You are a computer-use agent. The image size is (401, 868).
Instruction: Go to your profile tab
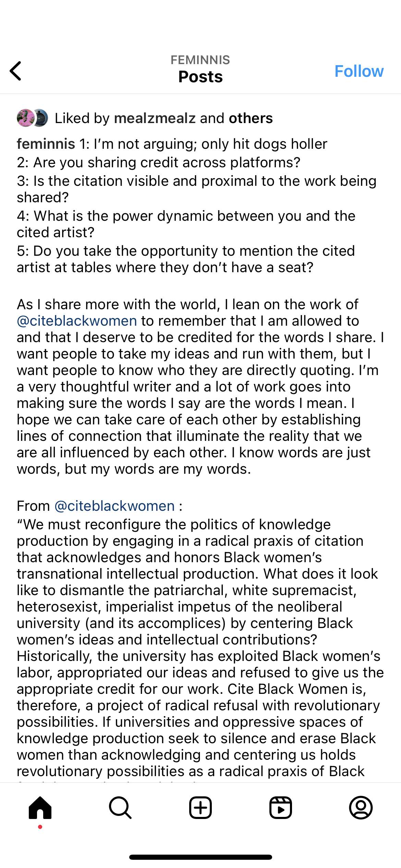click(361, 807)
